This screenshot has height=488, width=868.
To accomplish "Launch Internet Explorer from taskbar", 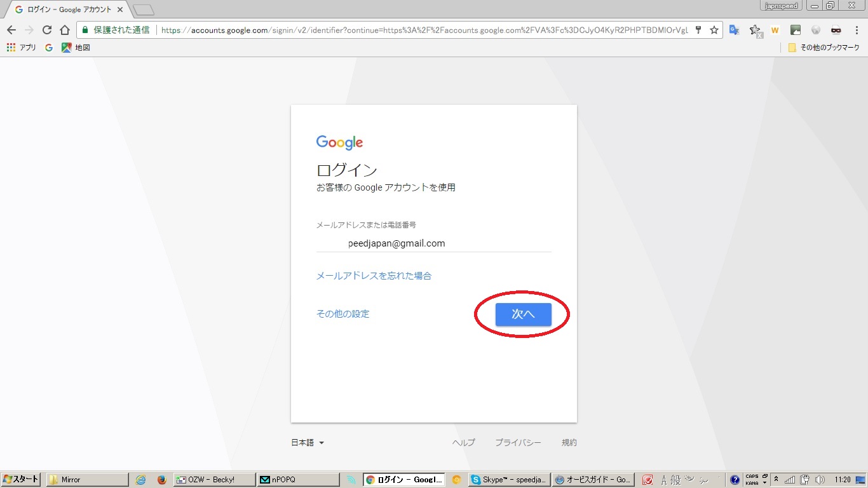I will pyautogui.click(x=141, y=480).
